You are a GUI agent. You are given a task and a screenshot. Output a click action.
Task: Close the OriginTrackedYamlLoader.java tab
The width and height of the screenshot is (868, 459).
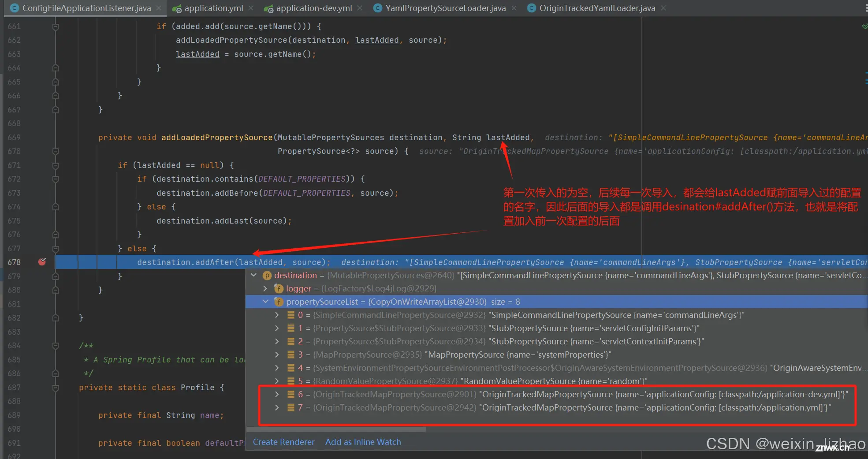(x=663, y=8)
